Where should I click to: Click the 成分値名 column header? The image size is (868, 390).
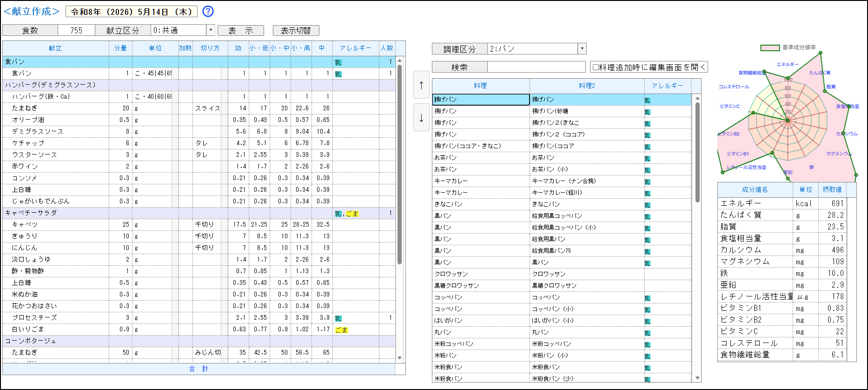755,189
